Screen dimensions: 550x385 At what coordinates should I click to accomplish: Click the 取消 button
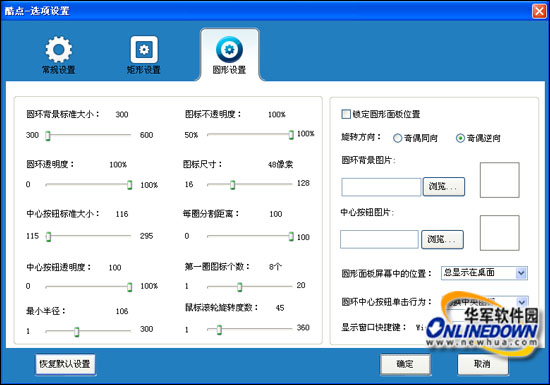pyautogui.click(x=483, y=364)
